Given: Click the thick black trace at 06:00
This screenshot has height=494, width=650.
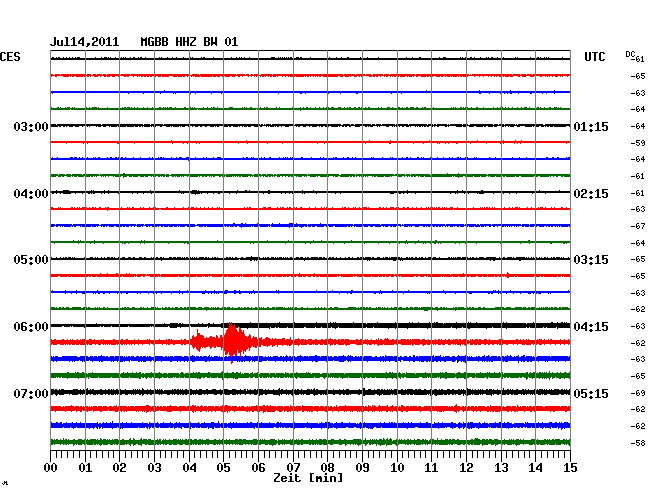Looking at the screenshot, I should pyautogui.click(x=310, y=325).
